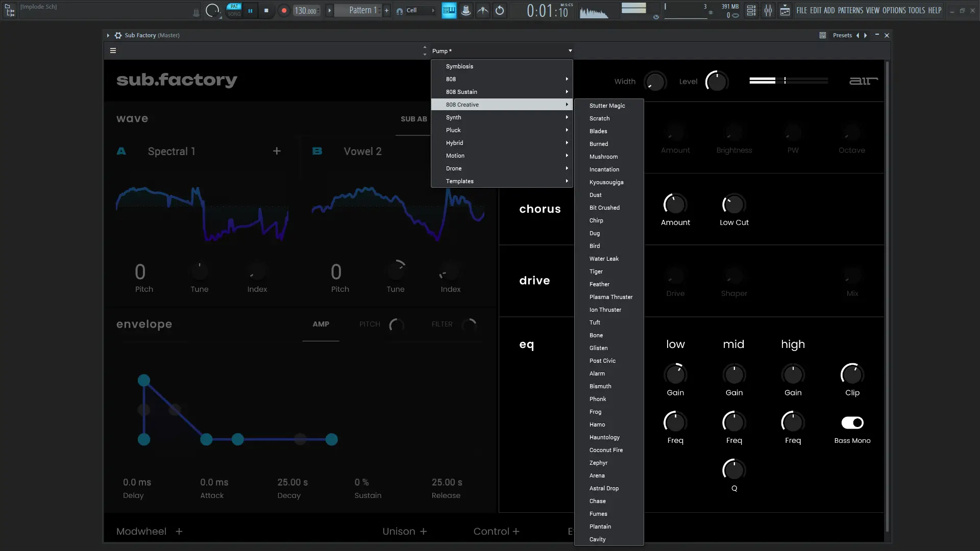This screenshot has height=551, width=980.
Task: Open the mixer icon in the toolbar
Action: click(x=768, y=10)
